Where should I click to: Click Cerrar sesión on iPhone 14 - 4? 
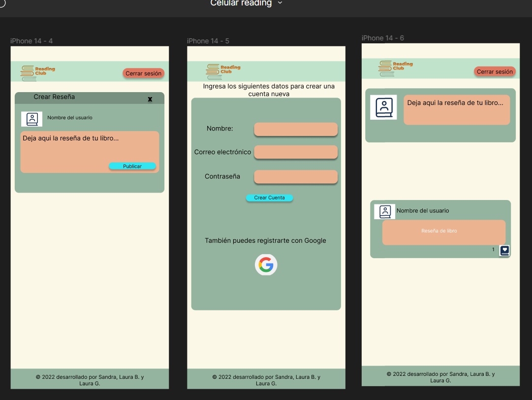point(143,73)
